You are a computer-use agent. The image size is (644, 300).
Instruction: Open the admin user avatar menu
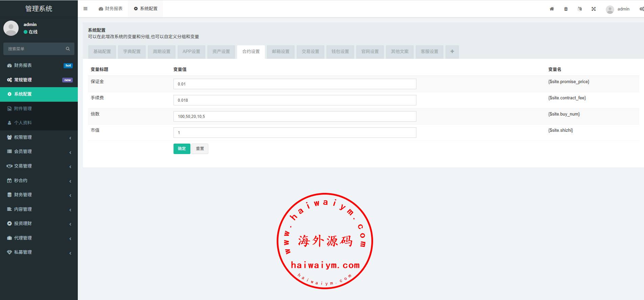point(618,9)
